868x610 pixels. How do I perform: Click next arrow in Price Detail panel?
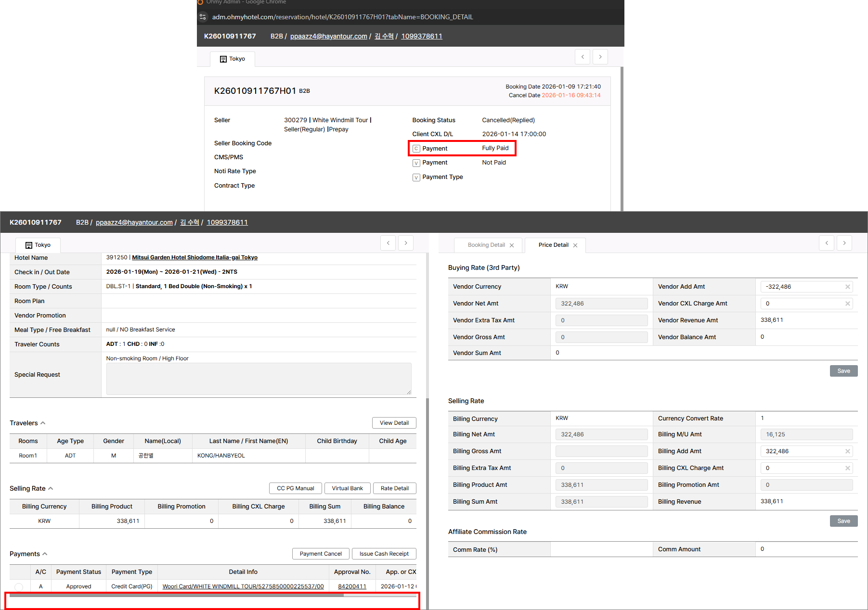844,243
